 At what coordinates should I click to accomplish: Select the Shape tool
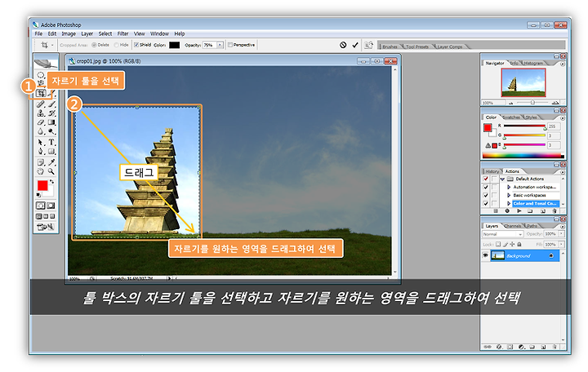[x=51, y=152]
